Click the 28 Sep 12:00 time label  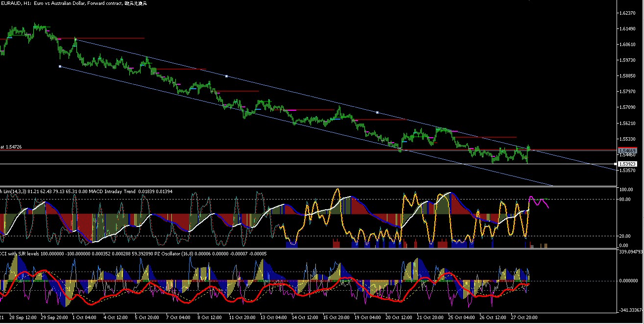23,318
